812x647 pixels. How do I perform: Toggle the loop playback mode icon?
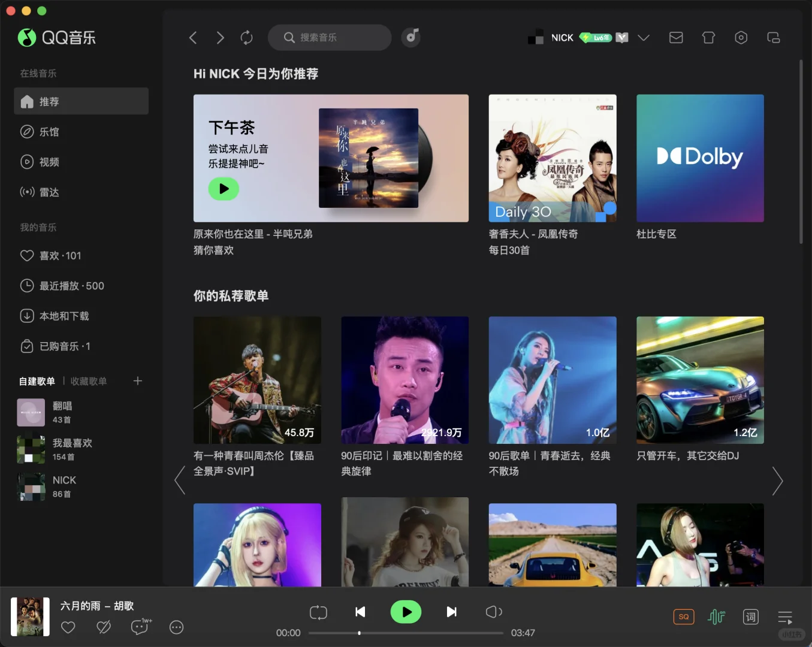[x=318, y=612]
